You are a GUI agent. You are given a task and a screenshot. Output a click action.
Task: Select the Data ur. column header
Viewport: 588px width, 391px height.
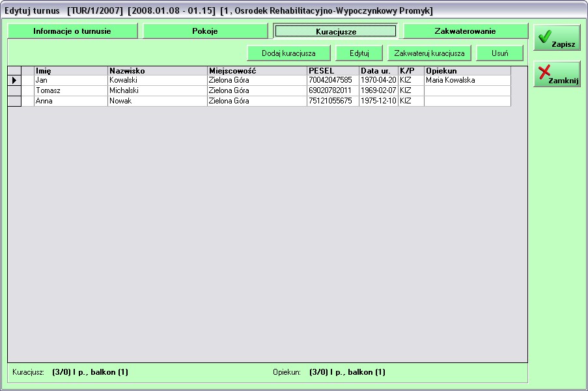(x=378, y=70)
